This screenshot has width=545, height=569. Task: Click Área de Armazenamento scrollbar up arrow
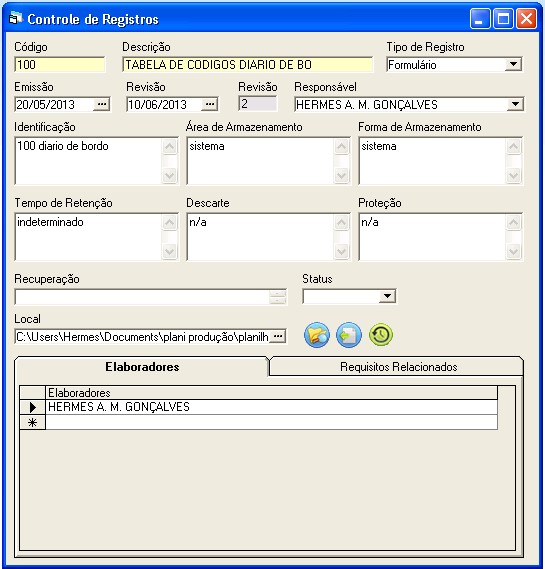pos(341,146)
